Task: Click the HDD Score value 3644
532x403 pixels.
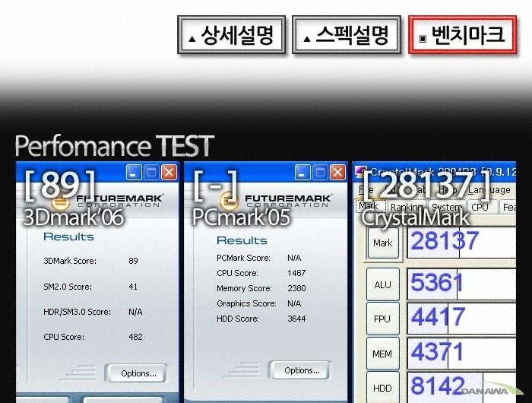Action: tap(296, 319)
